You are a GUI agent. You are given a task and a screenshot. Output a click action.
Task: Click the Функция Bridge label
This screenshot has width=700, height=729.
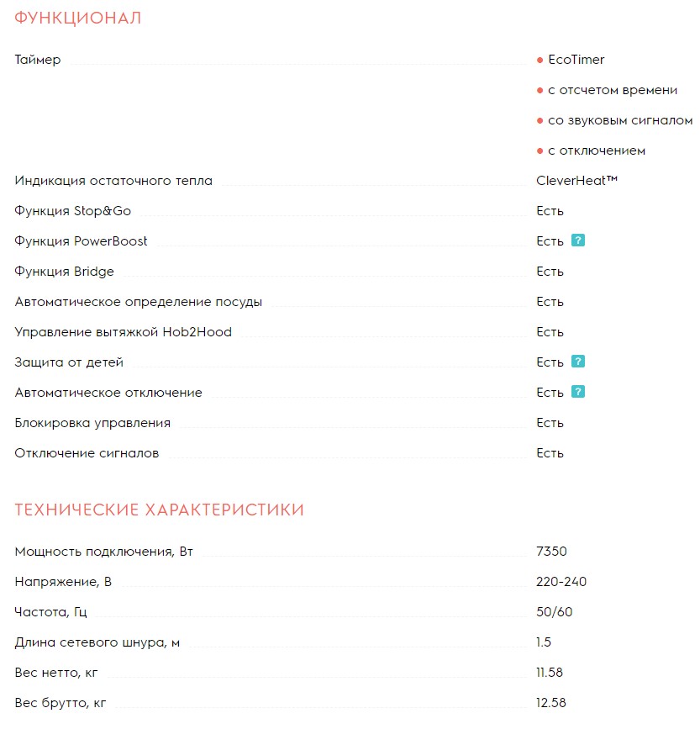click(x=65, y=272)
